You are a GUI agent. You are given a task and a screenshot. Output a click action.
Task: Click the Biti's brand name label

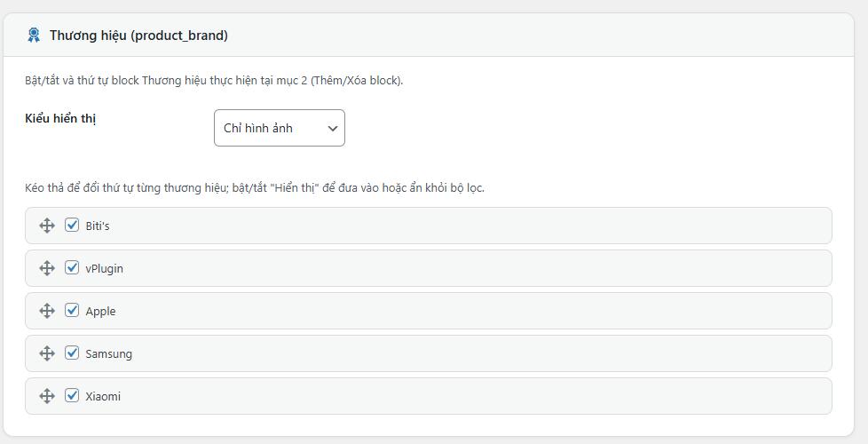click(x=98, y=226)
